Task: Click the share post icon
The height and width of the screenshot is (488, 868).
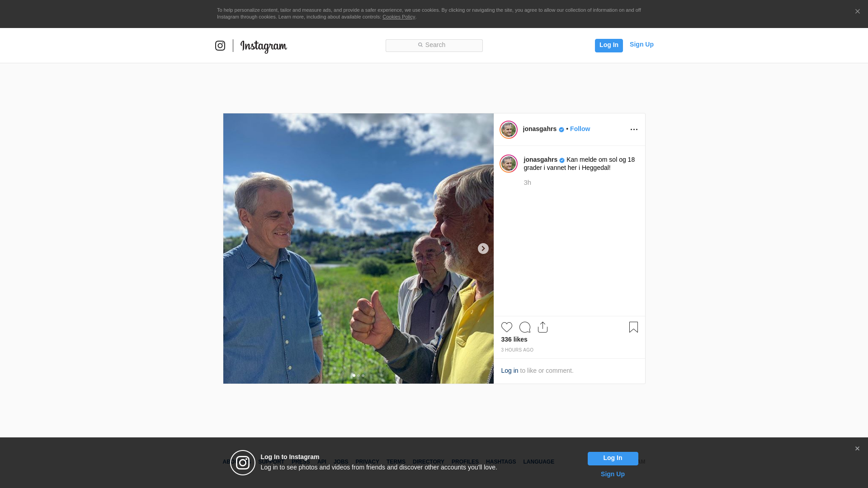Action: click(x=542, y=327)
